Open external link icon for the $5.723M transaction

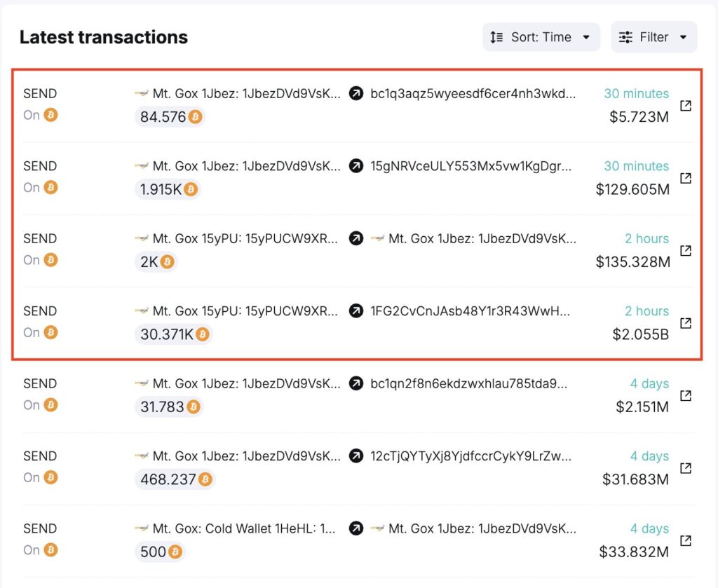coord(686,104)
